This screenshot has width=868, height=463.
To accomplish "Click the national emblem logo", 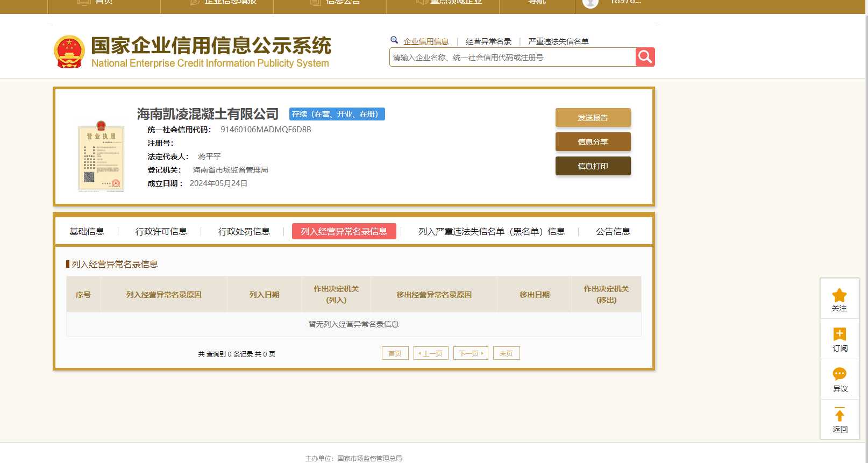I will click(x=69, y=52).
